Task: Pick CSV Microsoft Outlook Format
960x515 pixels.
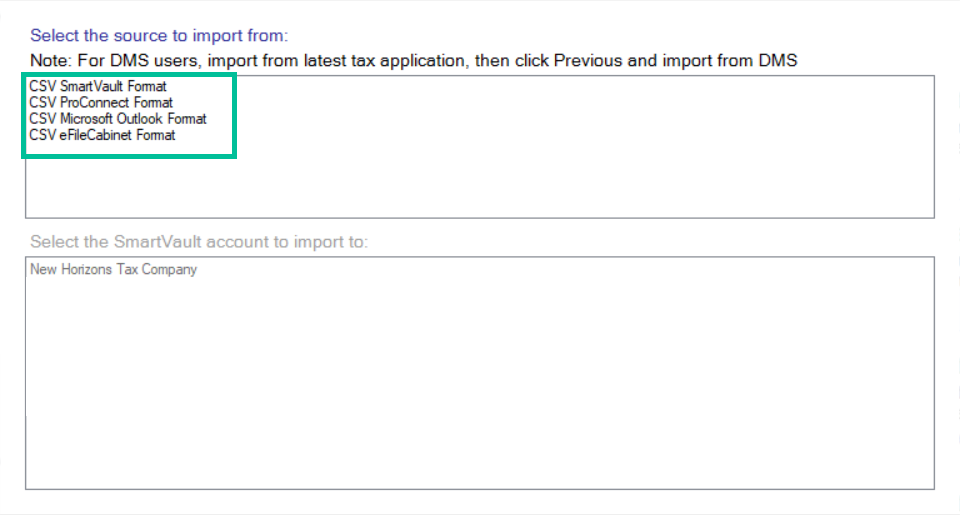Action: pyautogui.click(x=118, y=119)
